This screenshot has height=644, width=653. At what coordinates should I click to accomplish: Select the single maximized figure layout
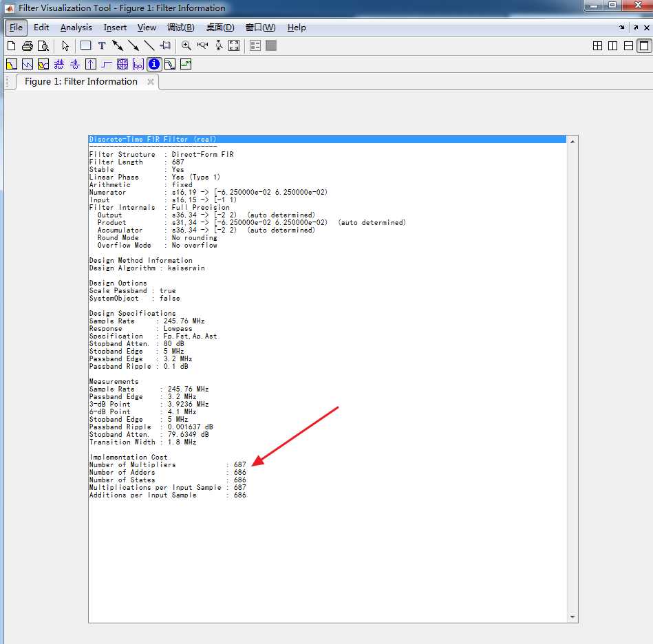click(644, 46)
